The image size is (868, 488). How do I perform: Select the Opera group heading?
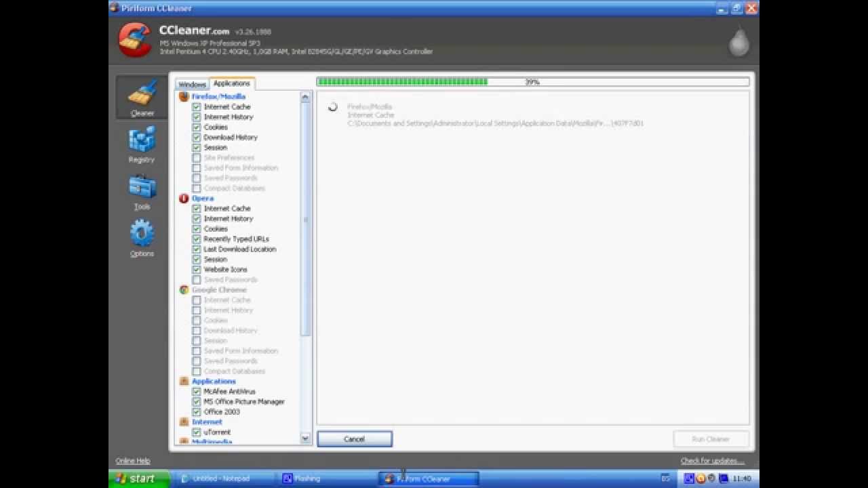203,198
